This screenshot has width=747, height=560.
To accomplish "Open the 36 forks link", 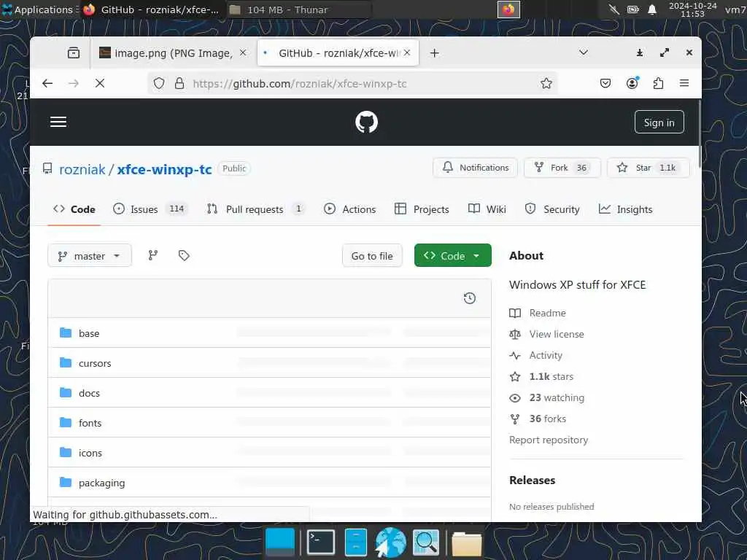I will [547, 419].
